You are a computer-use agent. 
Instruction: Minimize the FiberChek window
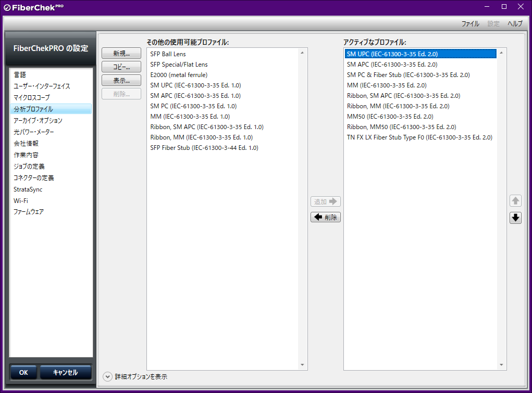pyautogui.click(x=487, y=6)
